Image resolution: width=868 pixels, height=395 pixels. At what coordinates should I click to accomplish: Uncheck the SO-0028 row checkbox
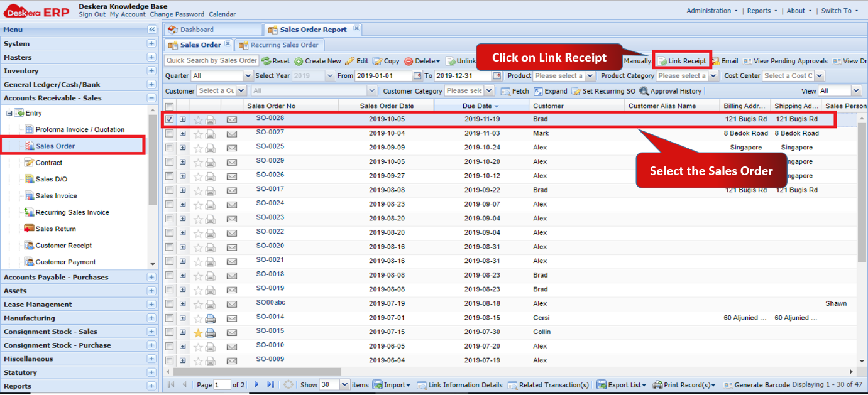169,119
